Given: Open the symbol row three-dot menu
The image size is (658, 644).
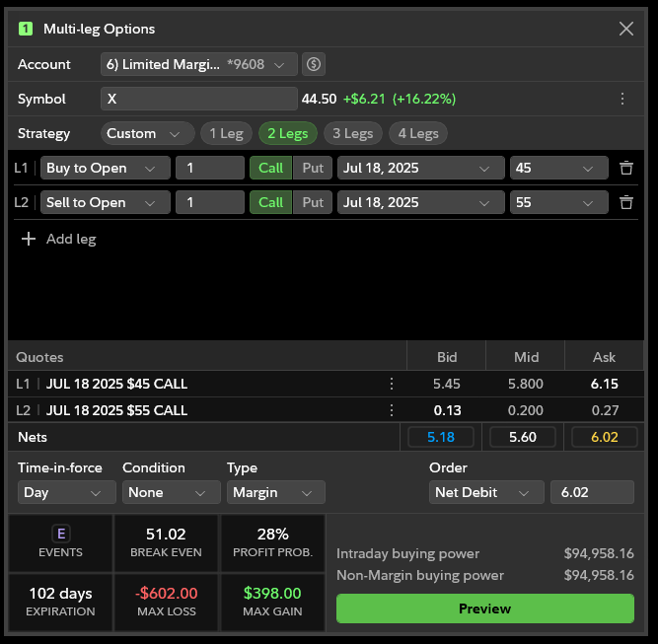Looking at the screenshot, I should [x=622, y=99].
